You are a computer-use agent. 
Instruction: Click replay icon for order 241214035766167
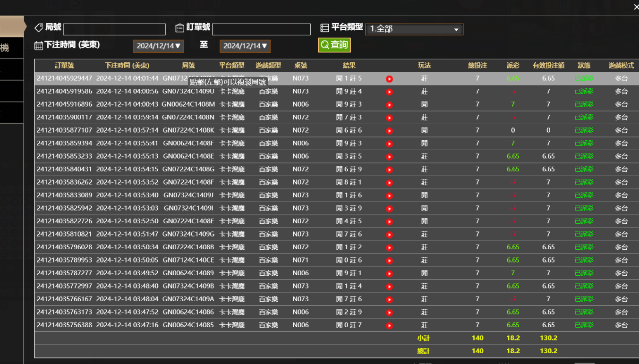point(389,299)
